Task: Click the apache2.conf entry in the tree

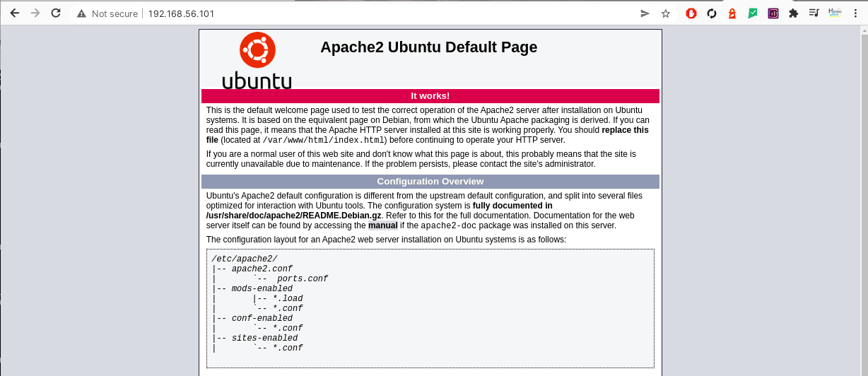Action: coord(262,269)
